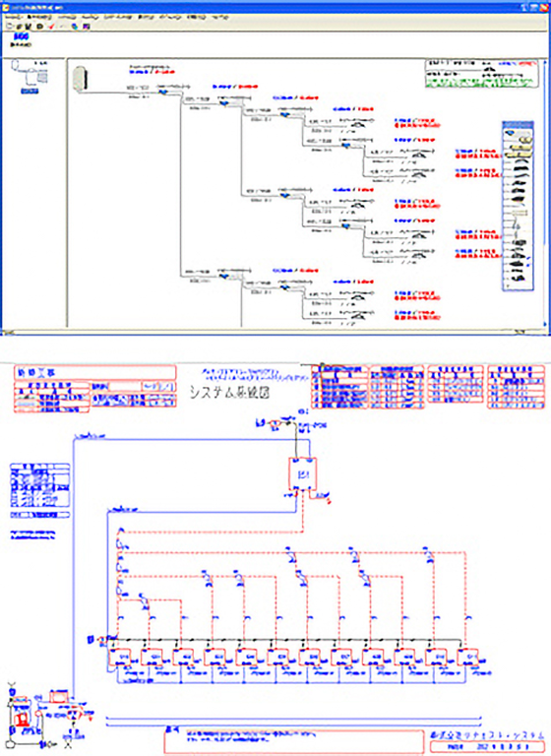Click the highlighted blue label under overview thumbnail
Screen dimensions: 551x756
[30, 92]
